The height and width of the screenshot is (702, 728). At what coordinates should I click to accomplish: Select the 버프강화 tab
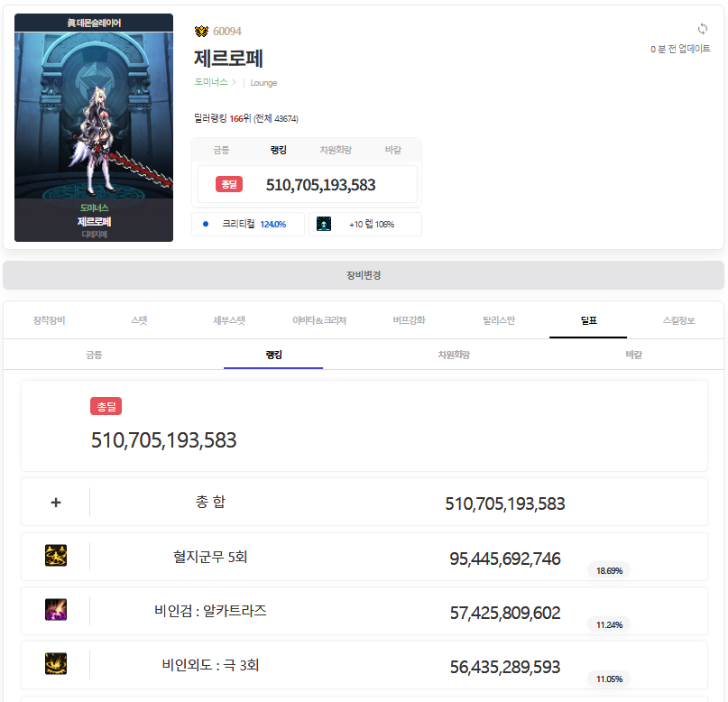(409, 320)
